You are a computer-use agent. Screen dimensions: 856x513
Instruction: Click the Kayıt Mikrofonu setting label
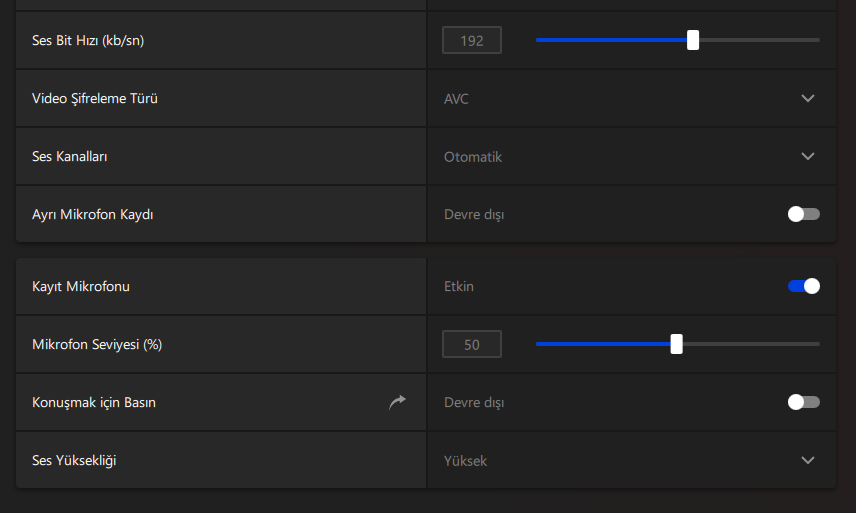tap(81, 286)
